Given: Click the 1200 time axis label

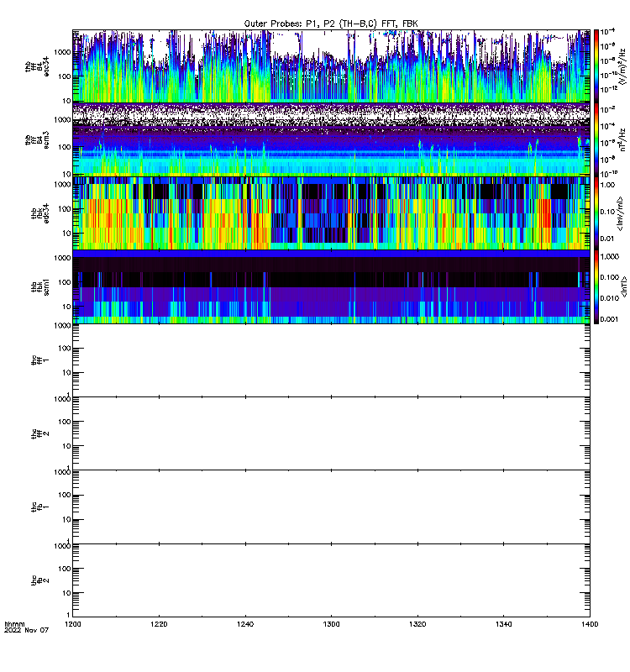Looking at the screenshot, I should 73,624.
